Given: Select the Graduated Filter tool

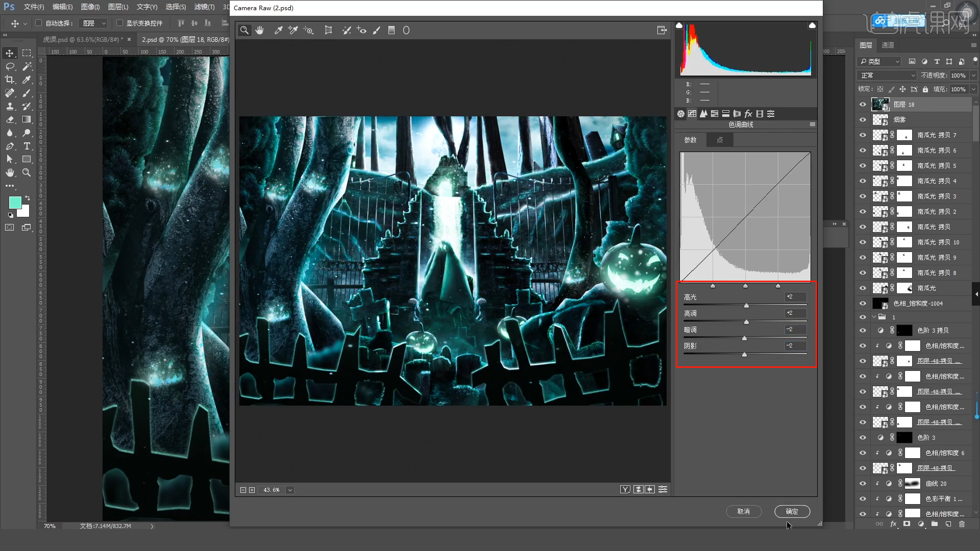Looking at the screenshot, I should tap(391, 31).
